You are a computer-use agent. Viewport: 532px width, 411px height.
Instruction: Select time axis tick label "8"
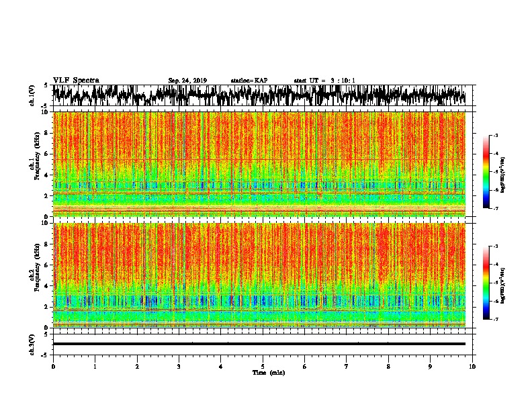[x=388, y=367]
